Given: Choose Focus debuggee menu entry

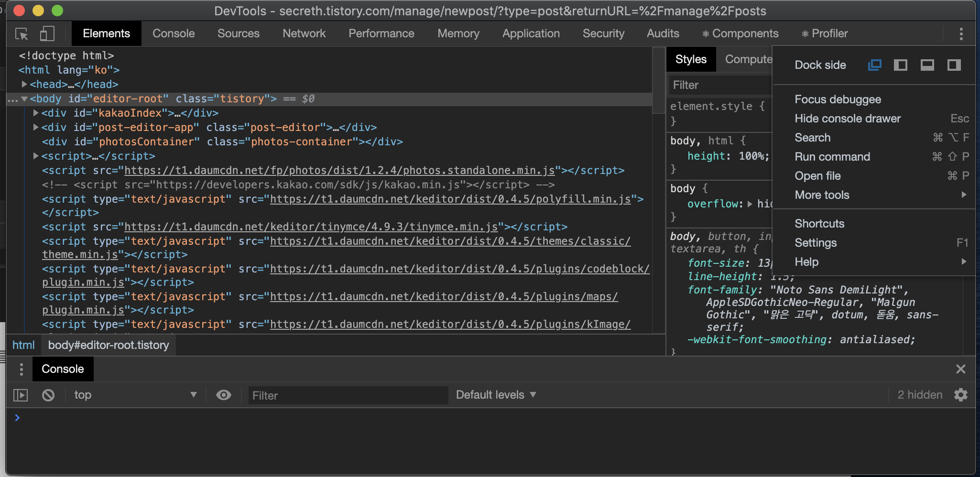Looking at the screenshot, I should click(874, 99).
